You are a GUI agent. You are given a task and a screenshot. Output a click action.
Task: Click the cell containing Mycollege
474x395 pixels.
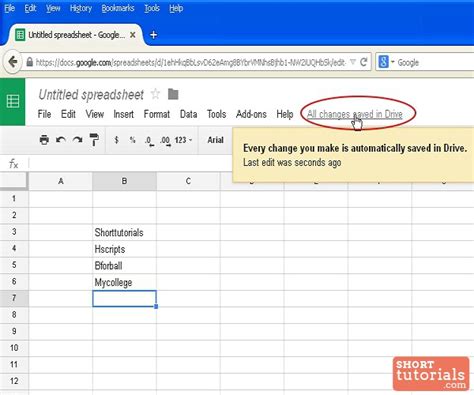point(124,282)
